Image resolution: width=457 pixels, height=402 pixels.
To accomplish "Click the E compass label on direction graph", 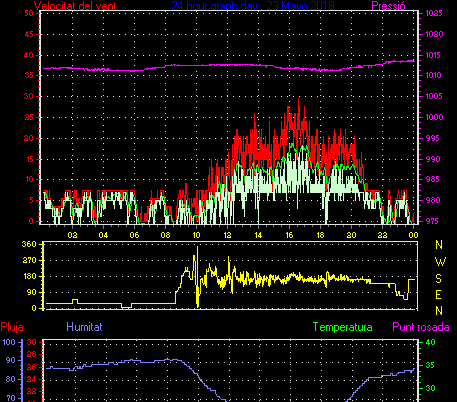I will coord(439,295).
